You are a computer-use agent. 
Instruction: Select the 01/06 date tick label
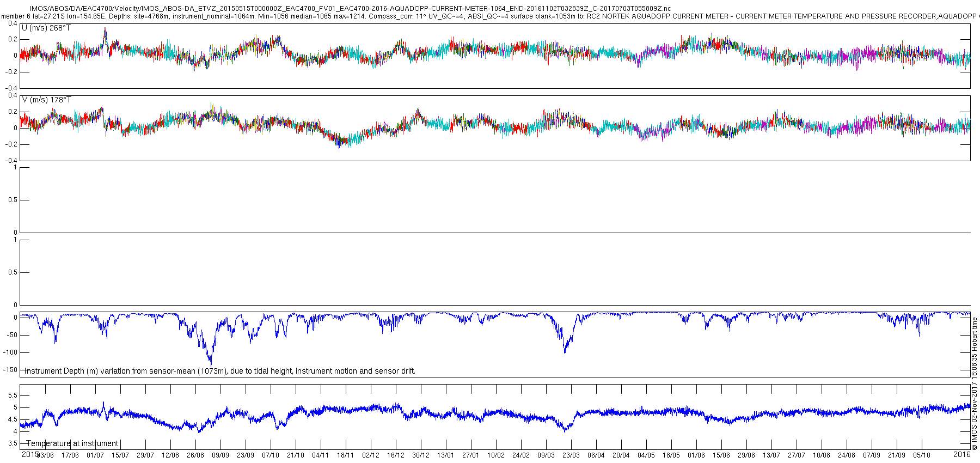696,455
